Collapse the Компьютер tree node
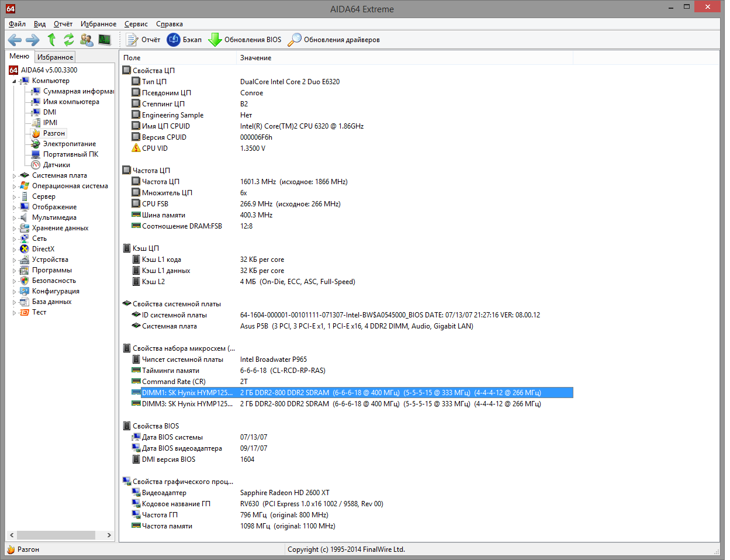The height and width of the screenshot is (560, 730). (x=14, y=81)
